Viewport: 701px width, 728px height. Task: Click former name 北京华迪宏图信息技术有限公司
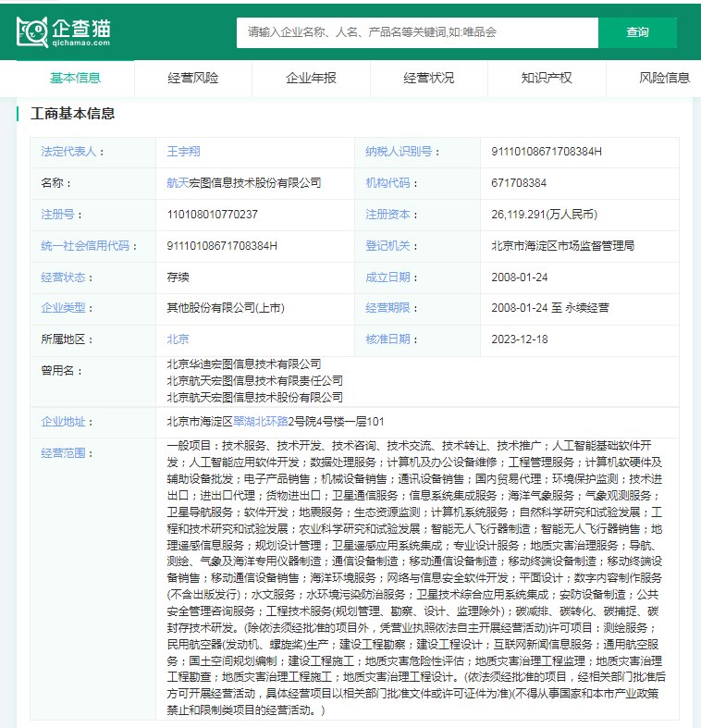coord(244,364)
